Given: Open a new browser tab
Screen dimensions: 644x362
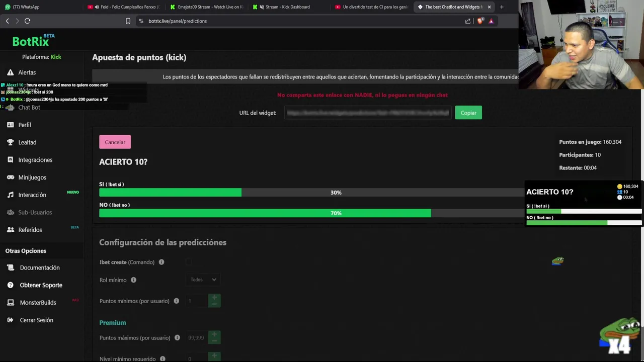Looking at the screenshot, I should 502,7.
